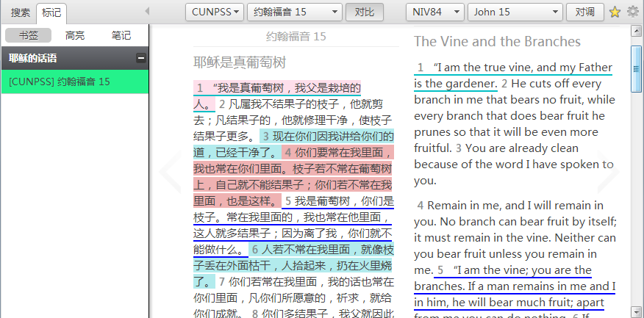Click the vertical scrollbar thumb

(637, 66)
